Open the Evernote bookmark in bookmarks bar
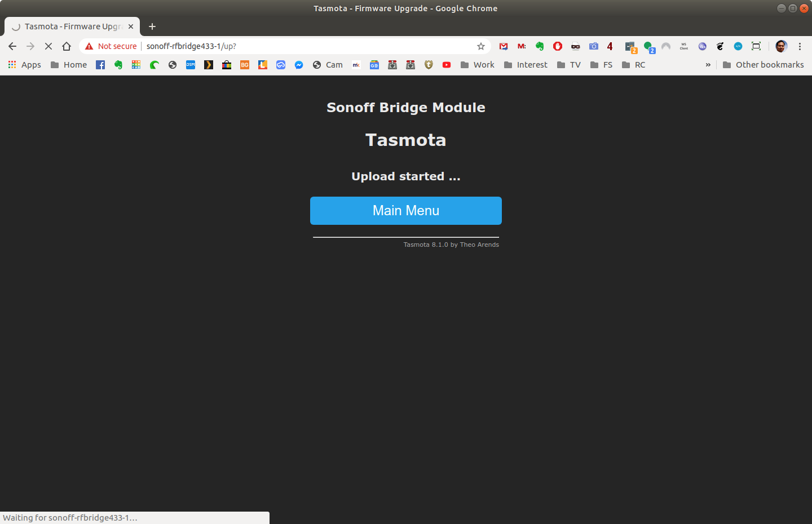Screen dimensions: 812x524 tap(118, 65)
